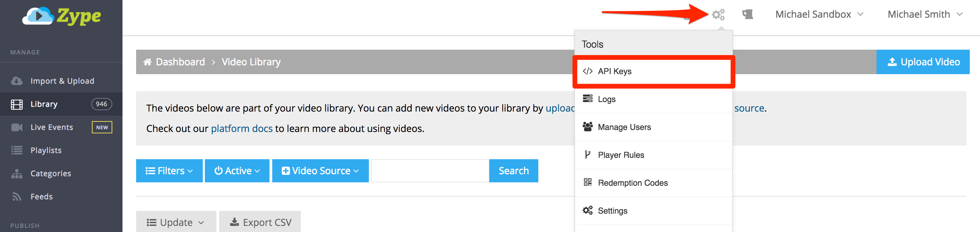Expand the Video Source dropdown

[320, 171]
